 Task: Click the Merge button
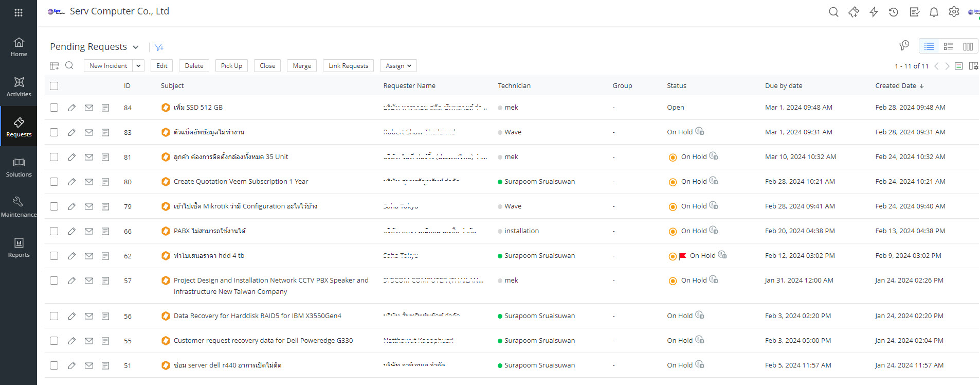coord(302,66)
